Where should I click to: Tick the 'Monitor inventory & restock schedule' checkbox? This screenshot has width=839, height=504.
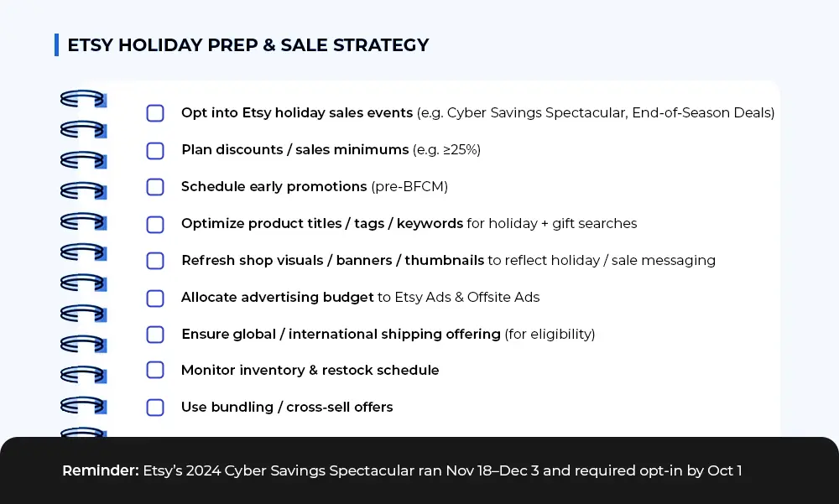(155, 370)
